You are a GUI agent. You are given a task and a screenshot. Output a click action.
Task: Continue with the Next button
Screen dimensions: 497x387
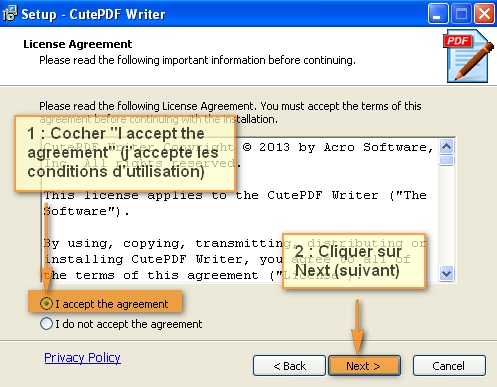pyautogui.click(x=364, y=366)
